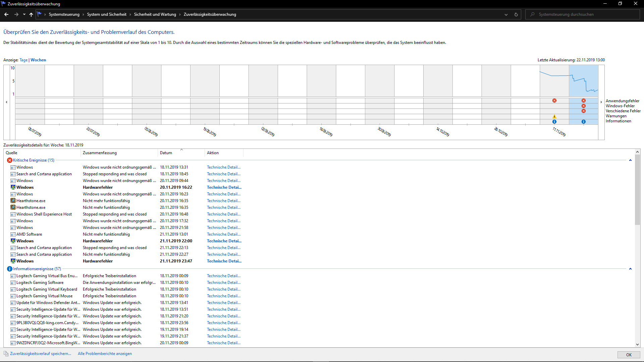Switch the chart view to Wochen

(38, 60)
